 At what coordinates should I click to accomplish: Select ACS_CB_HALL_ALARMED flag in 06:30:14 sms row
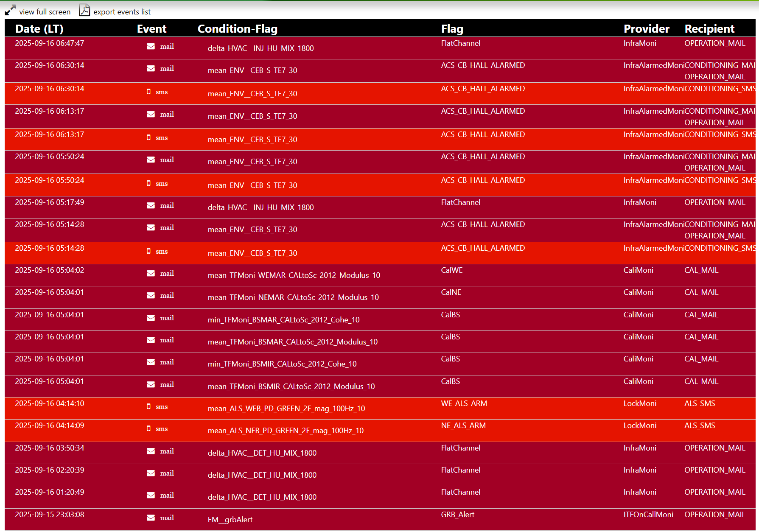[483, 89]
